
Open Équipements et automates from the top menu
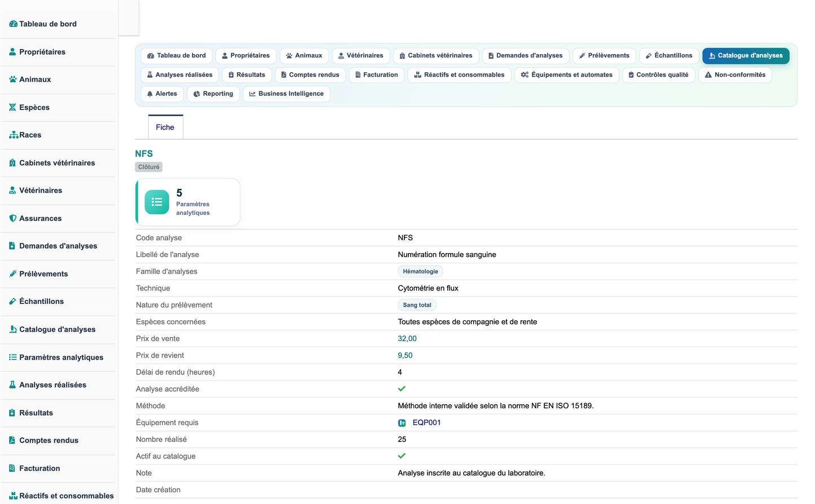pos(567,75)
